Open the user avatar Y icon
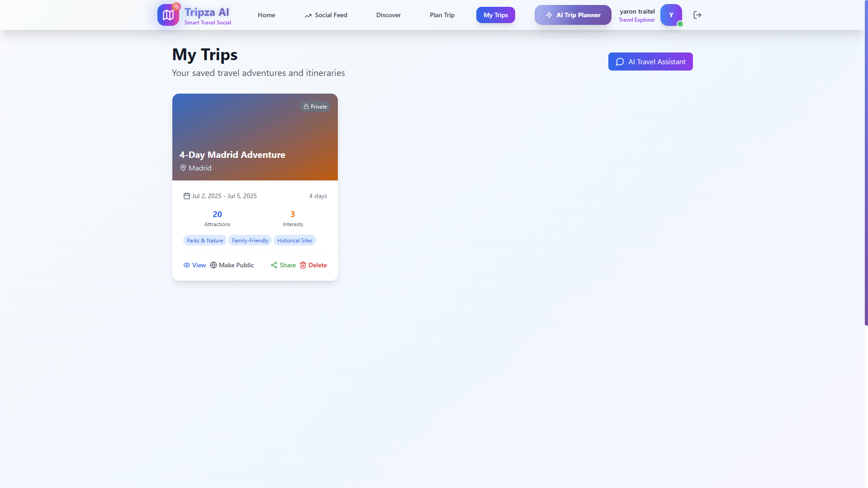868x488 pixels. tap(671, 15)
